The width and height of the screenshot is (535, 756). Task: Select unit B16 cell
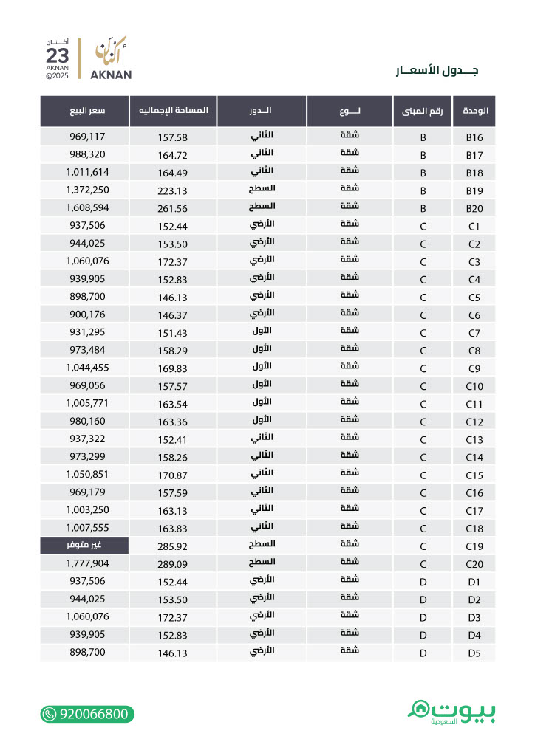[474, 137]
